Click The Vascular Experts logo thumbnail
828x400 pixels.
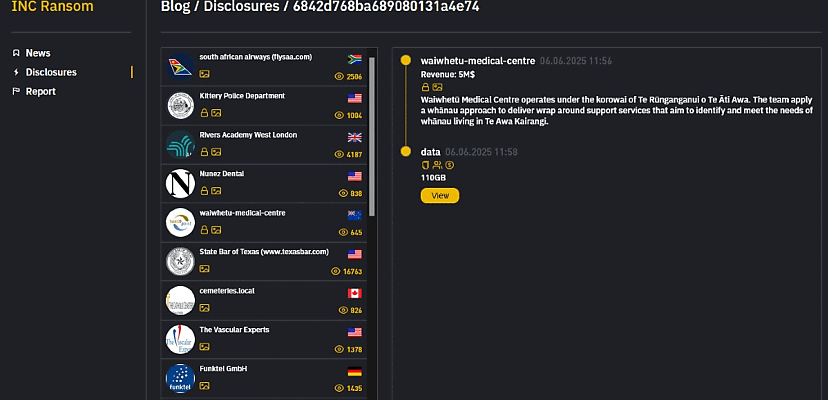point(180,339)
